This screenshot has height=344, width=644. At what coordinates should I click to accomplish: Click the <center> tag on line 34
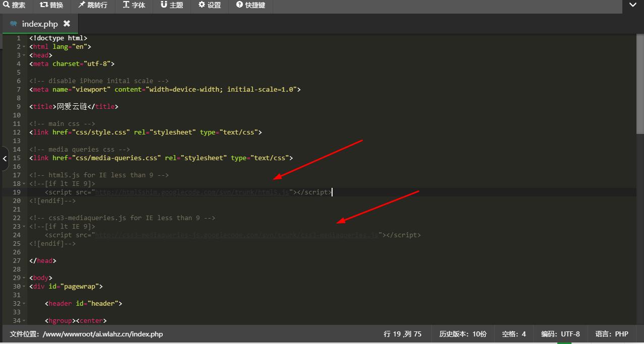(91, 321)
